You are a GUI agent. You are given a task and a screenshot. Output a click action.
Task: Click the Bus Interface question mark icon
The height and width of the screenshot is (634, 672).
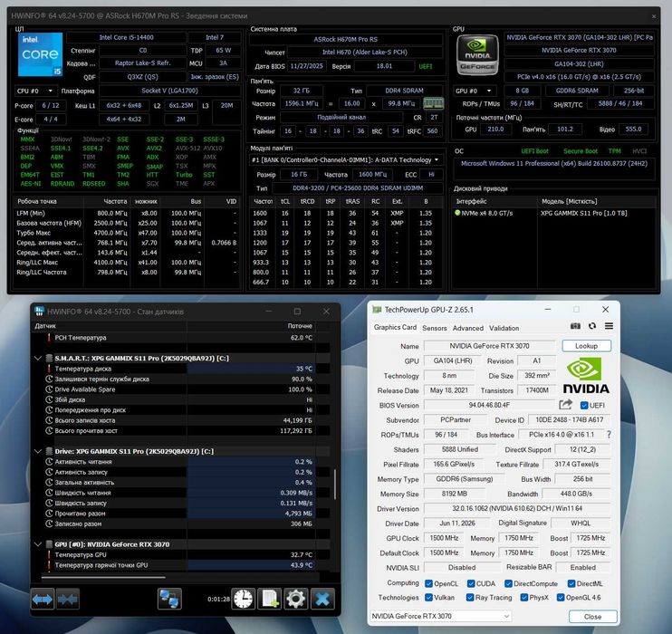click(x=609, y=434)
